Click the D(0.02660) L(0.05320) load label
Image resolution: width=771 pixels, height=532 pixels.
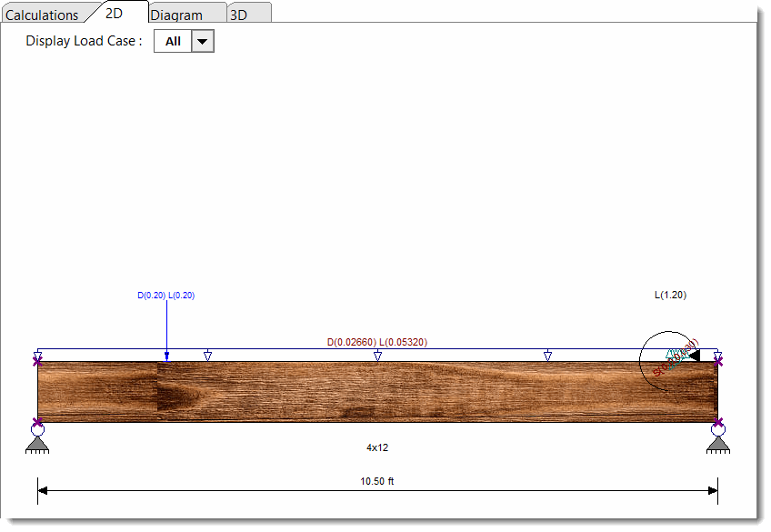point(377,343)
